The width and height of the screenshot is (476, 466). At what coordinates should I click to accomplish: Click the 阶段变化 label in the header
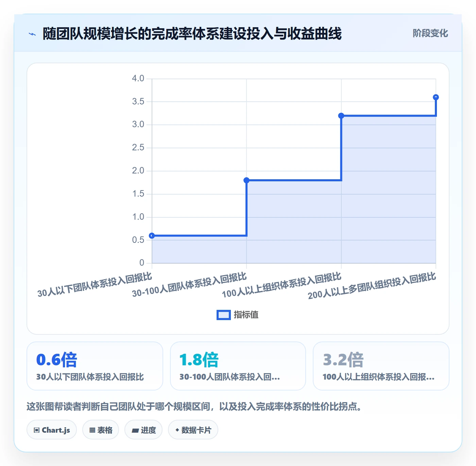(430, 33)
